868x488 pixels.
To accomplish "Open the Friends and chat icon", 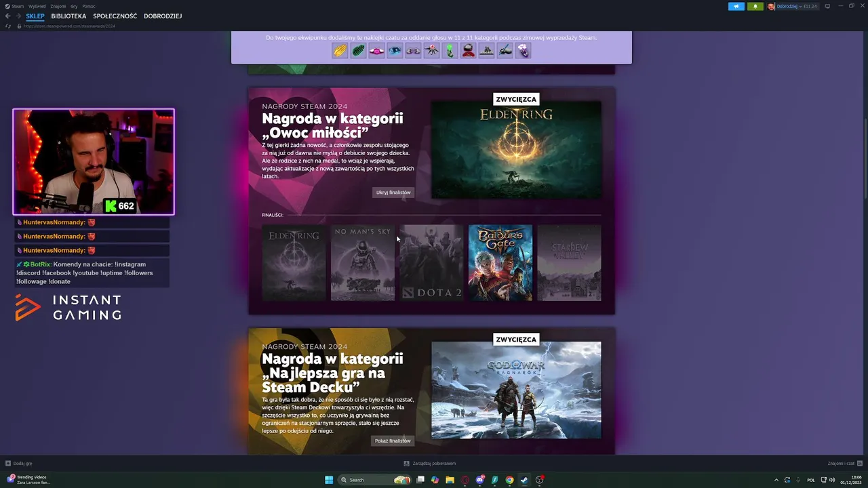I will [x=859, y=464].
